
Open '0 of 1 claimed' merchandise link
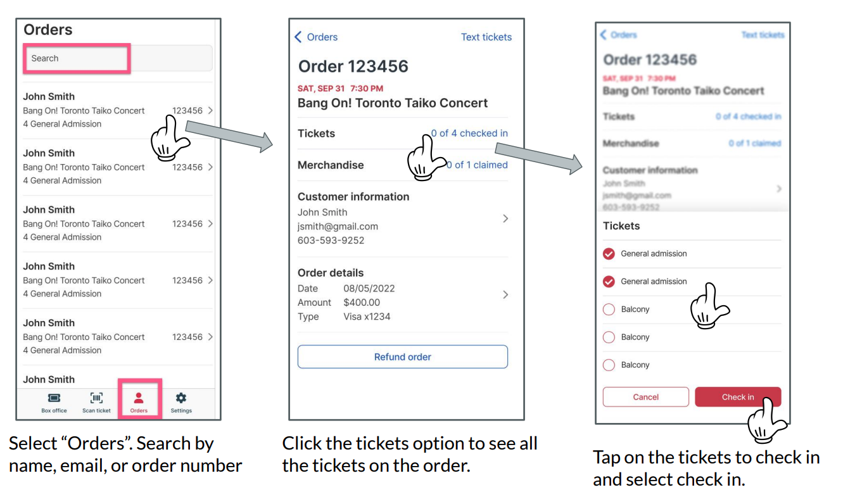tap(477, 165)
